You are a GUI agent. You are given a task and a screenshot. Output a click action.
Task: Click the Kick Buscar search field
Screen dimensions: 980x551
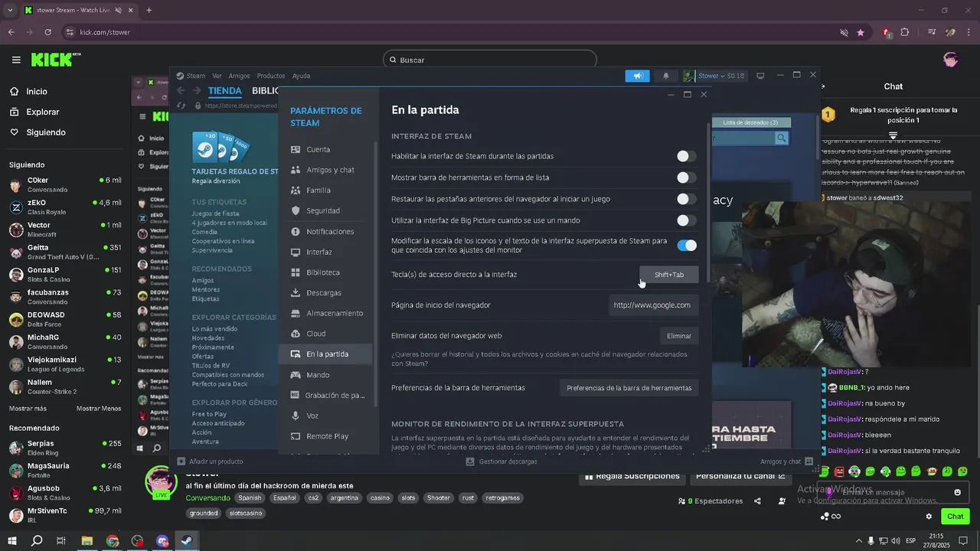[490, 60]
